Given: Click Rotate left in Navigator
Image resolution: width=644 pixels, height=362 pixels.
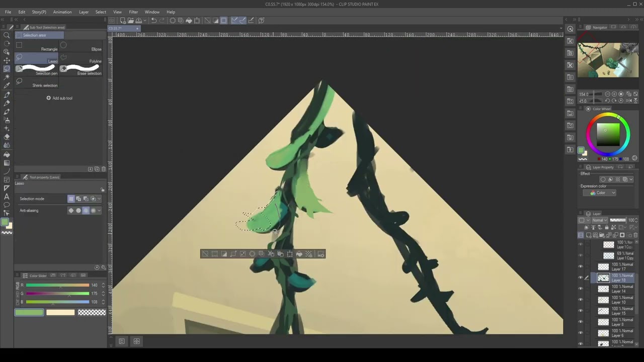Looking at the screenshot, I should [x=607, y=101].
